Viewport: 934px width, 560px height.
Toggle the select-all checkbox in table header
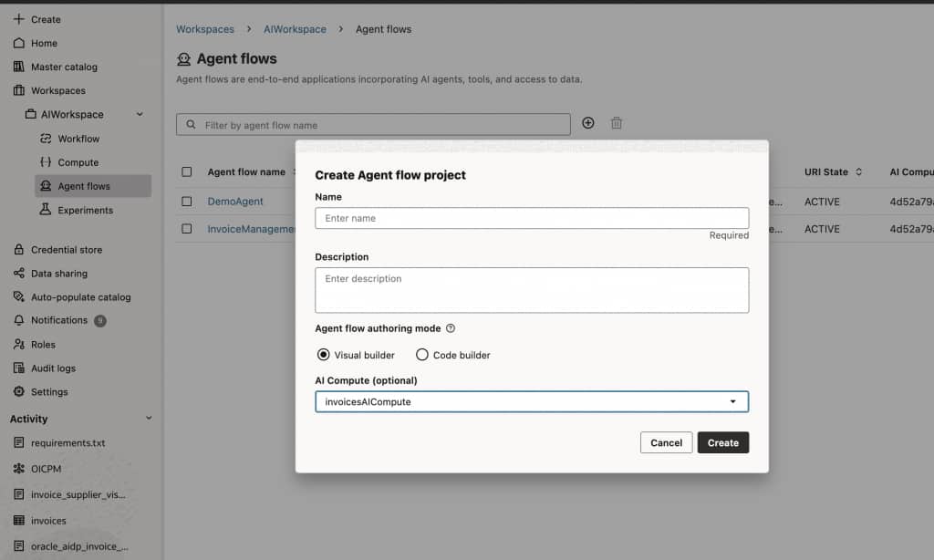coord(186,171)
